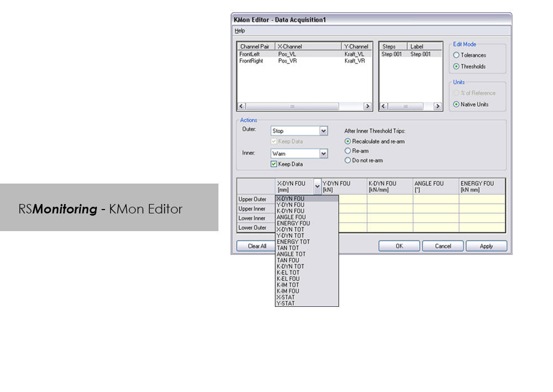Image resolution: width=553 pixels, height=392 pixels.
Task: Select the Do not re-arm option
Action: pos(348,160)
